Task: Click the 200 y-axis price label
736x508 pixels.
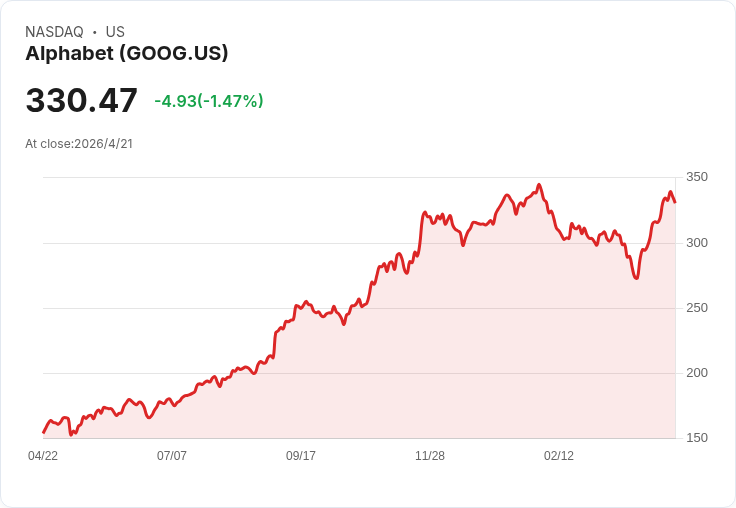Action: click(697, 373)
